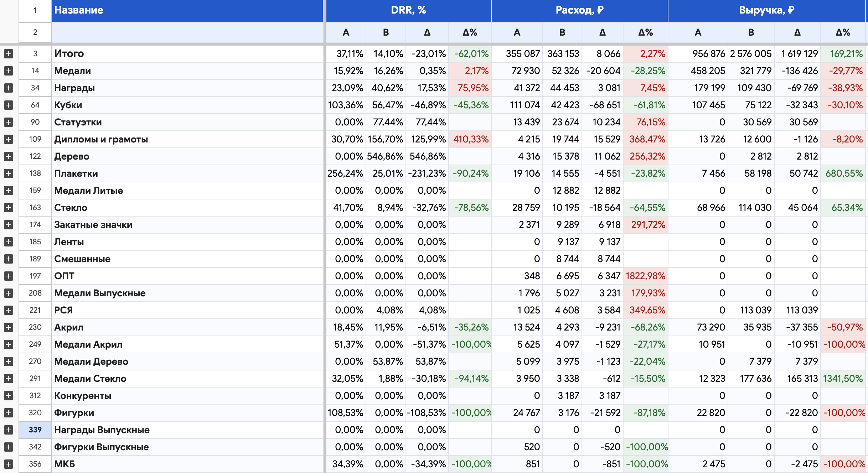
Task: Click plus icon beside Фигурки row
Action: (9, 413)
